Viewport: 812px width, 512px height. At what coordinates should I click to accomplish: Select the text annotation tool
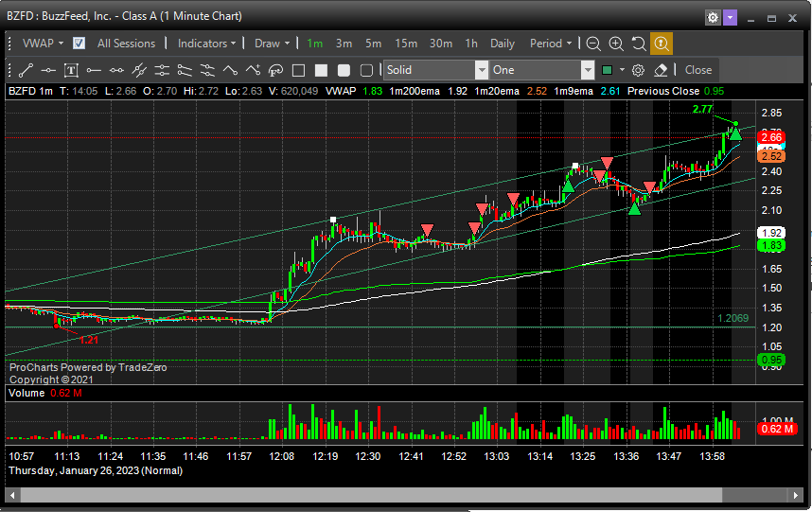pos(71,70)
